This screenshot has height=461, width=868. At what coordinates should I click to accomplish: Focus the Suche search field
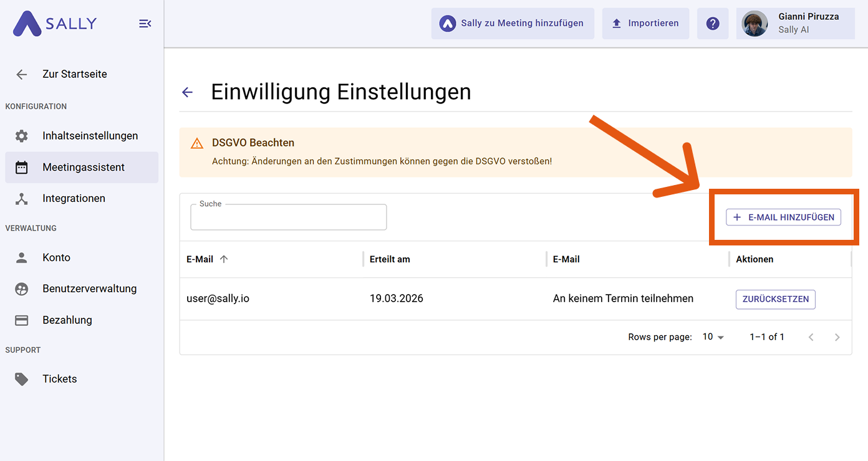(x=288, y=218)
